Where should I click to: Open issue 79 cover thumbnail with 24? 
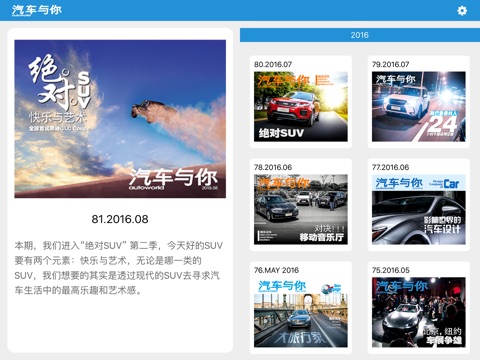[x=419, y=107]
